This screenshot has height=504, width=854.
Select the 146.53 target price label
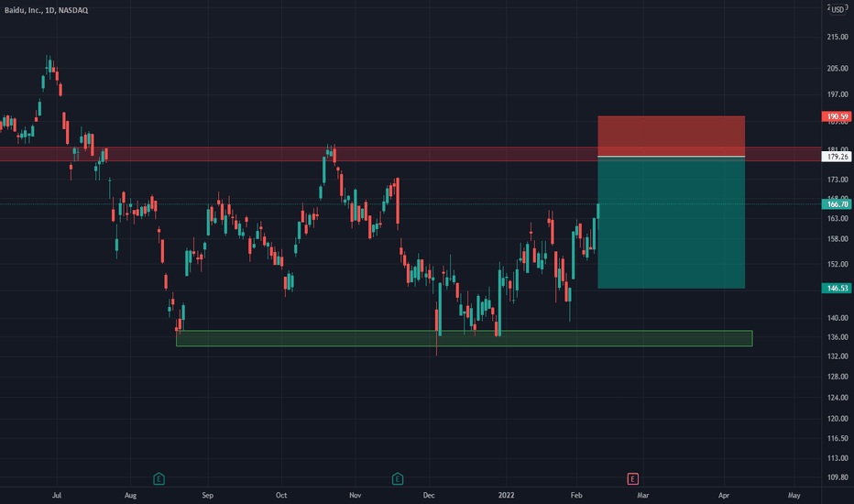tap(836, 288)
